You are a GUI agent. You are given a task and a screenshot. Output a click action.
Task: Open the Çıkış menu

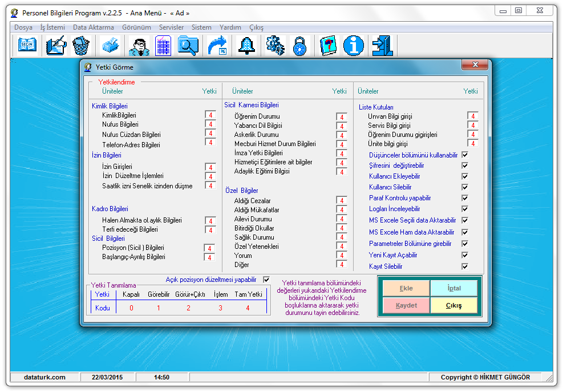coord(256,27)
